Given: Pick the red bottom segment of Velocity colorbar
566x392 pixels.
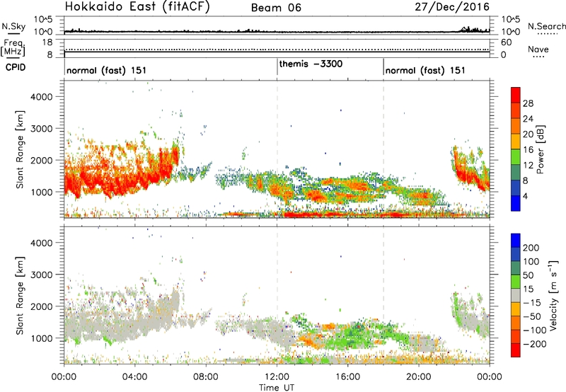Looking at the screenshot, I should pyautogui.click(x=516, y=350).
